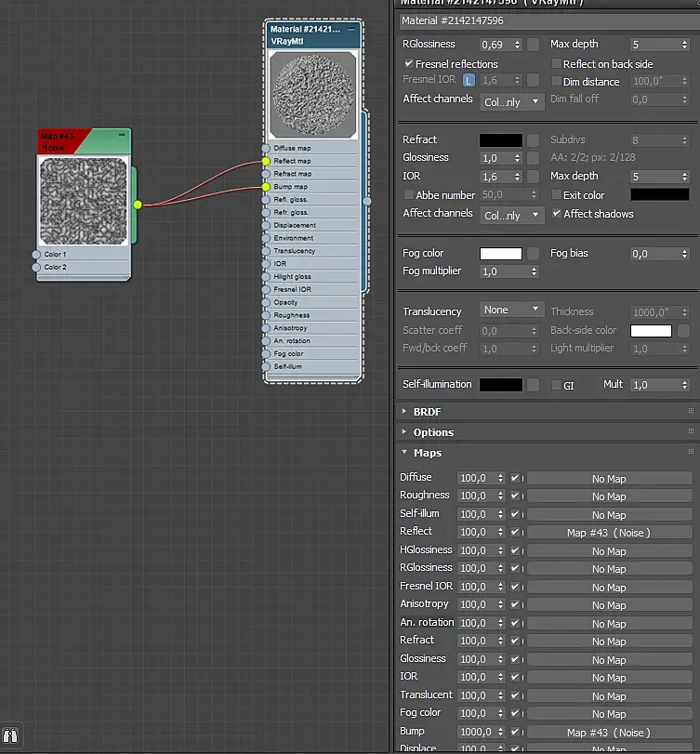Viewport: 700px width, 754px height.
Task: Open the Translucency type dropdown
Action: (512, 310)
